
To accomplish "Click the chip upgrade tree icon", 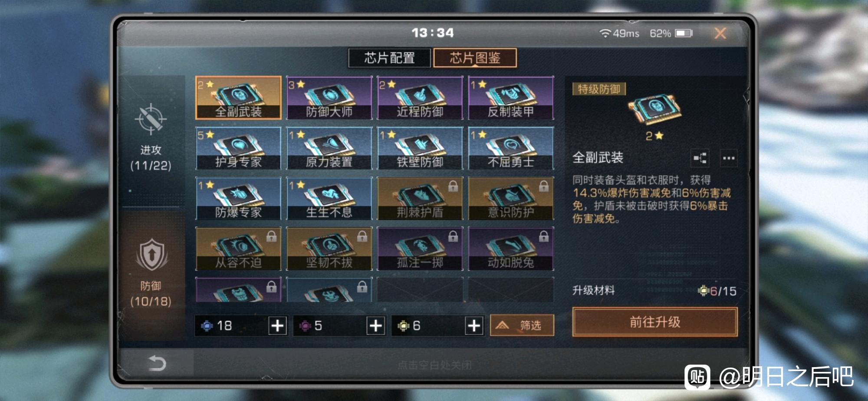I will click(x=700, y=158).
